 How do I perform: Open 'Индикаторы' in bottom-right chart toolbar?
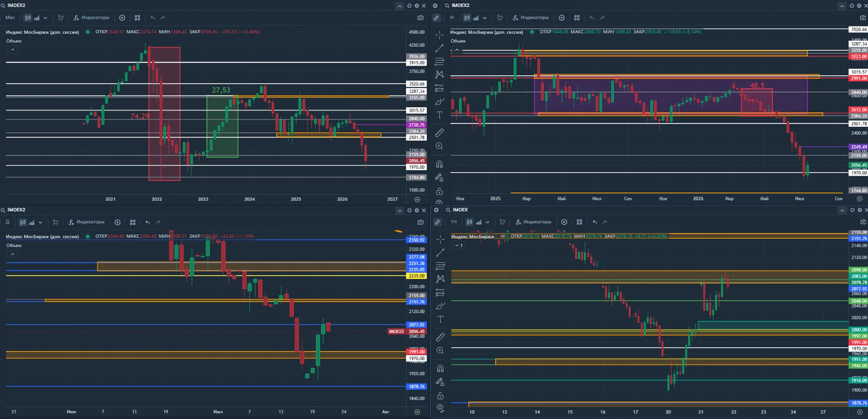click(534, 222)
